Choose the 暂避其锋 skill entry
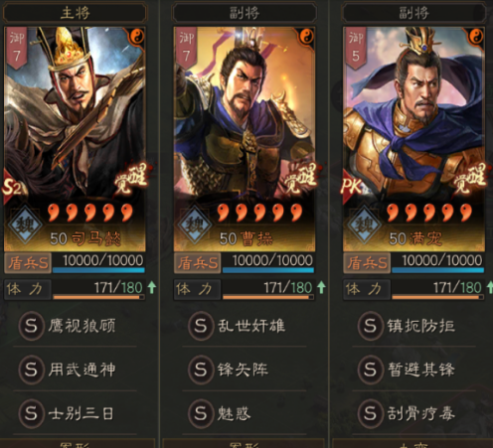Viewport: 493px width, 448px height. pos(414,370)
